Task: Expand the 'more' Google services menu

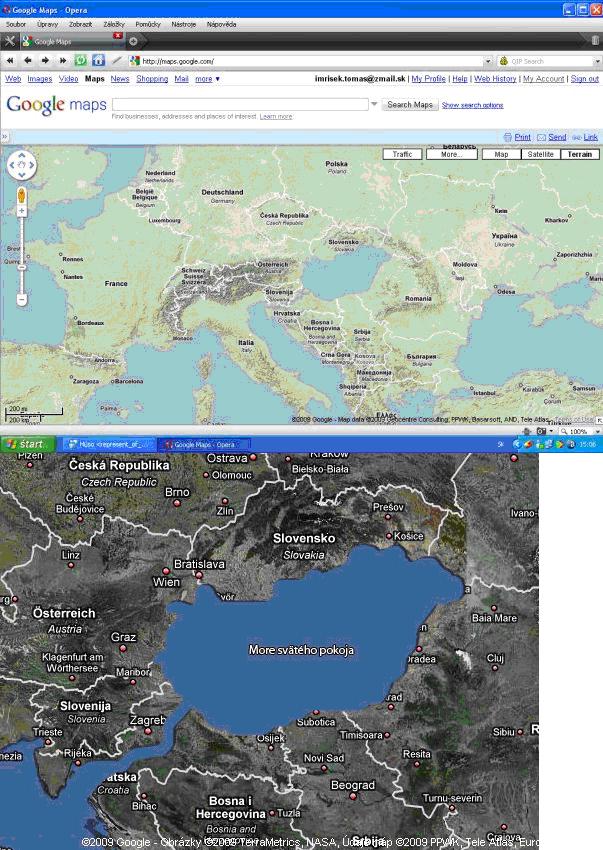Action: (207, 79)
